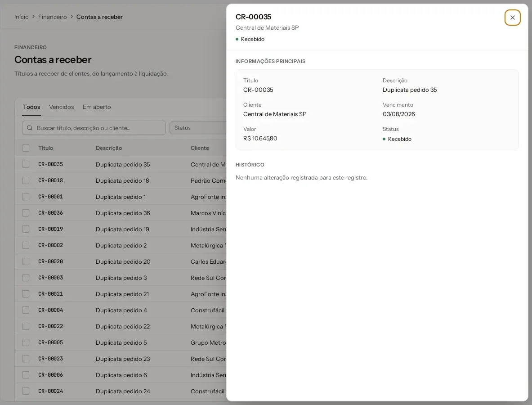Check the box for row CR-00004
Screen dimensions: 532x405
(x=26, y=310)
